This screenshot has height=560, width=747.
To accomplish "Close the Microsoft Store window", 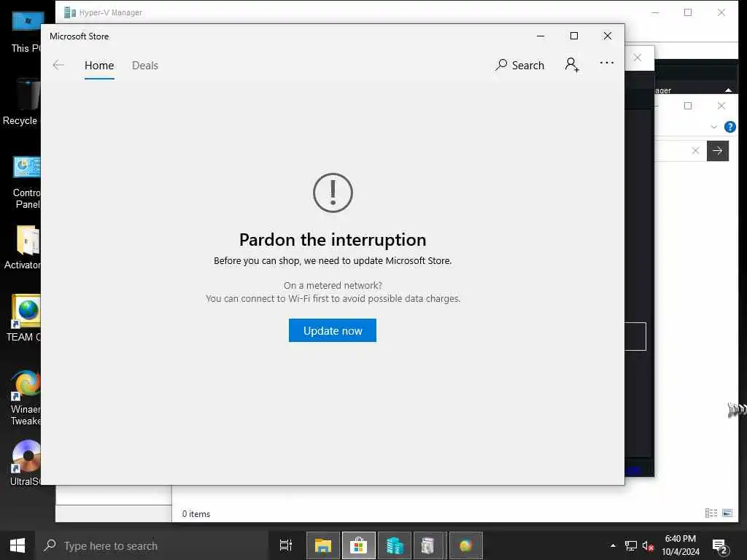I will (x=608, y=36).
